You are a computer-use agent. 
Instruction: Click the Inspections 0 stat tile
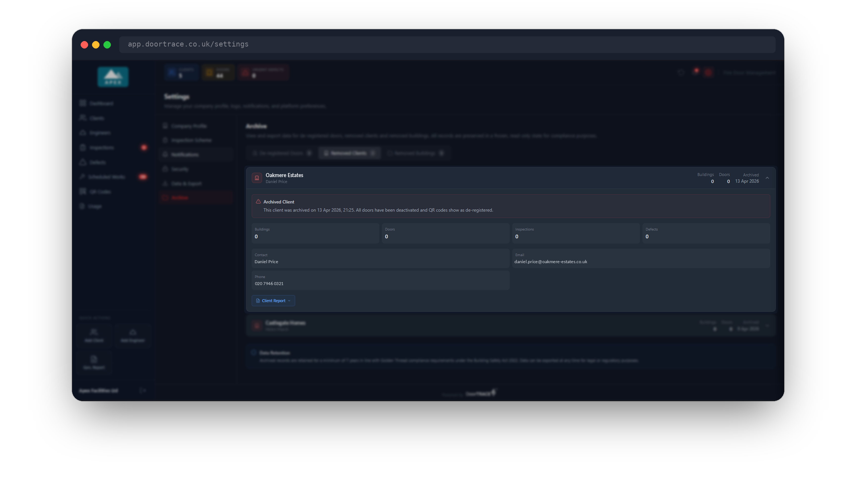(x=576, y=233)
